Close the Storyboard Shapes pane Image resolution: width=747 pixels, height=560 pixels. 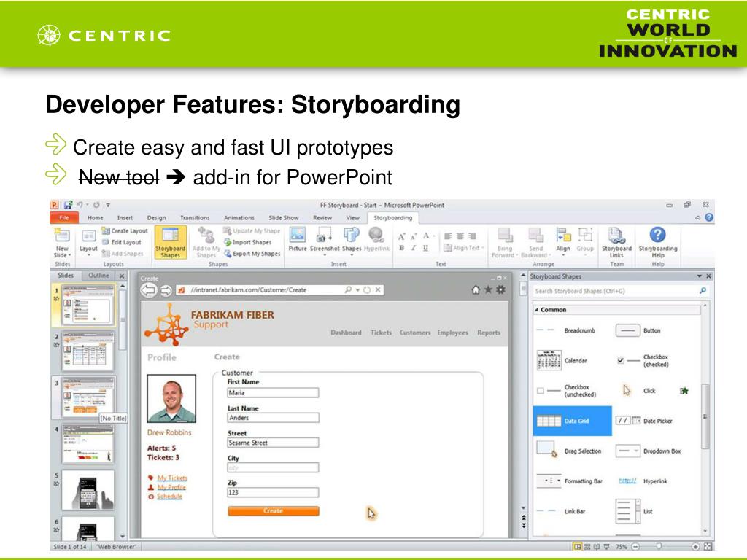pos(708,276)
